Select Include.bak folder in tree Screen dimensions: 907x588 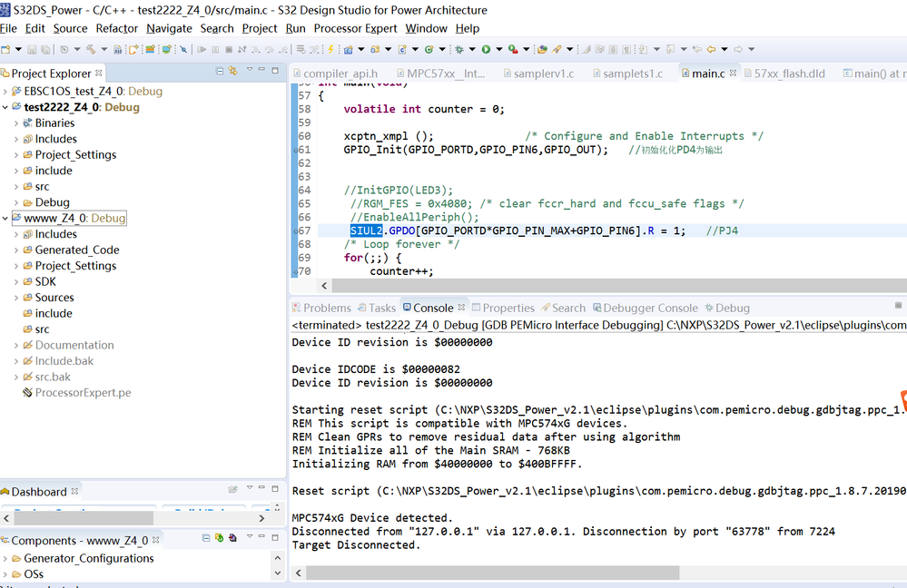point(58,361)
